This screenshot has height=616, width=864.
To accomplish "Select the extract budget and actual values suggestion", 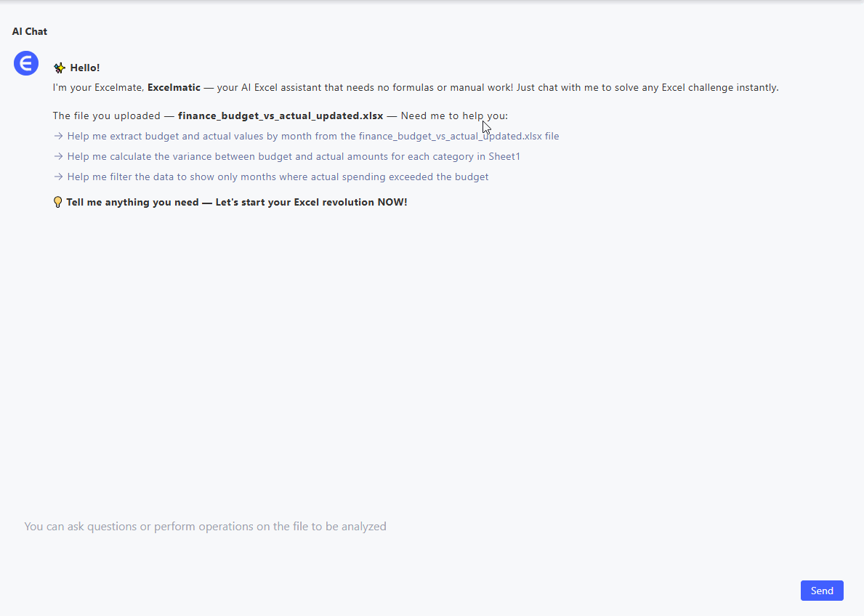I will click(x=312, y=136).
